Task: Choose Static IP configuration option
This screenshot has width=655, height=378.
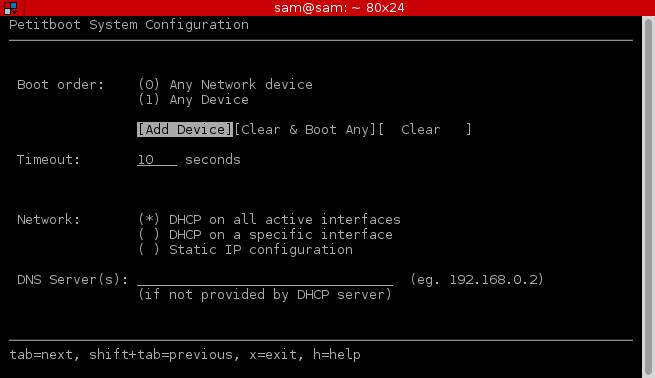Action: (x=246, y=250)
